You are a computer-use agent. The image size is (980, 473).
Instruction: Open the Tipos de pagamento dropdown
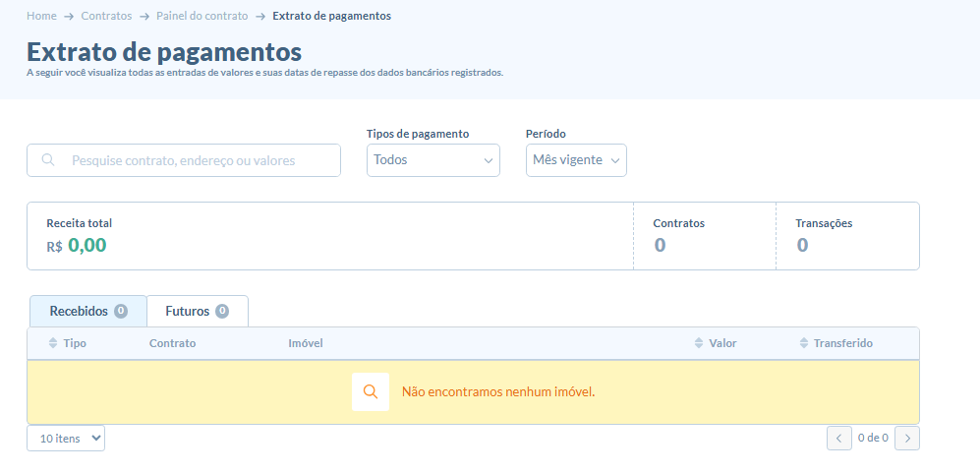(433, 160)
